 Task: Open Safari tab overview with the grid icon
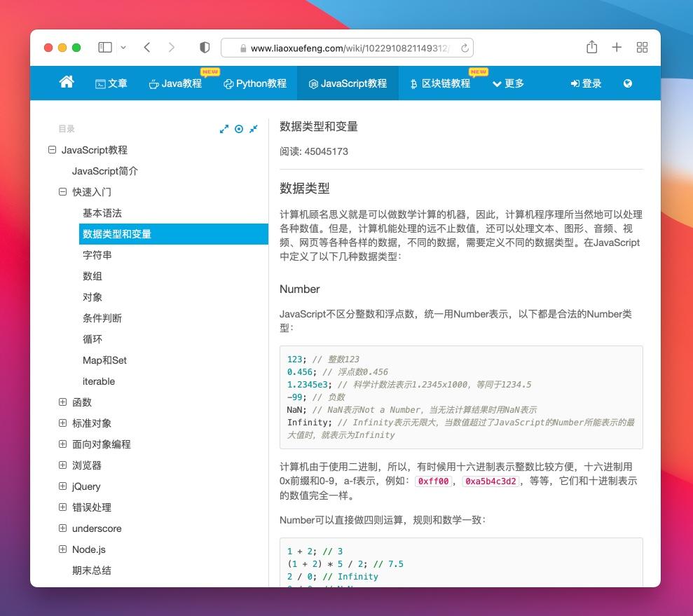pyautogui.click(x=642, y=47)
